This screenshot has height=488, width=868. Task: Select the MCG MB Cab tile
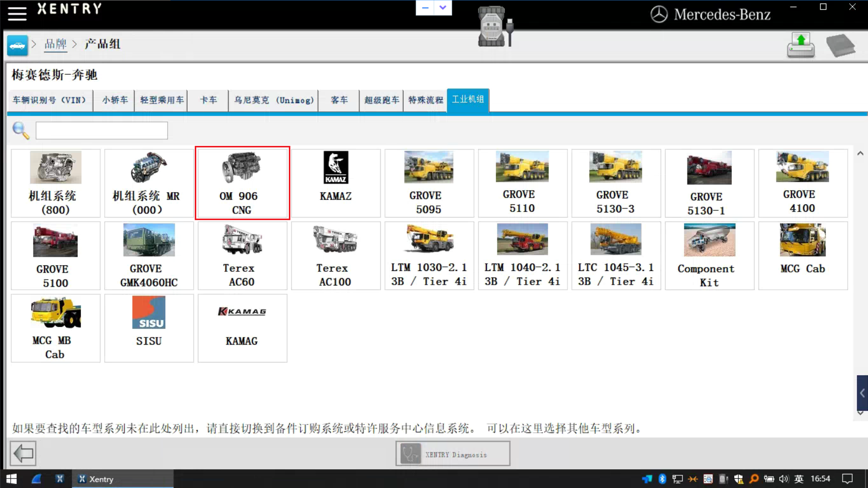click(55, 328)
